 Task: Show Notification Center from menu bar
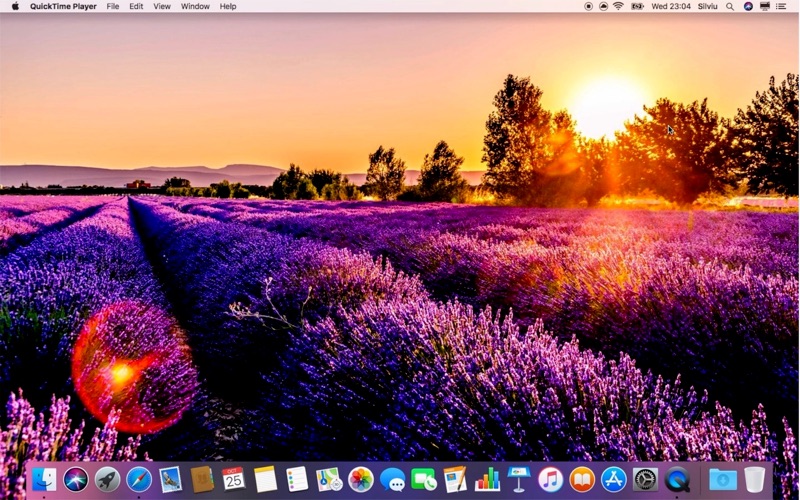784,6
